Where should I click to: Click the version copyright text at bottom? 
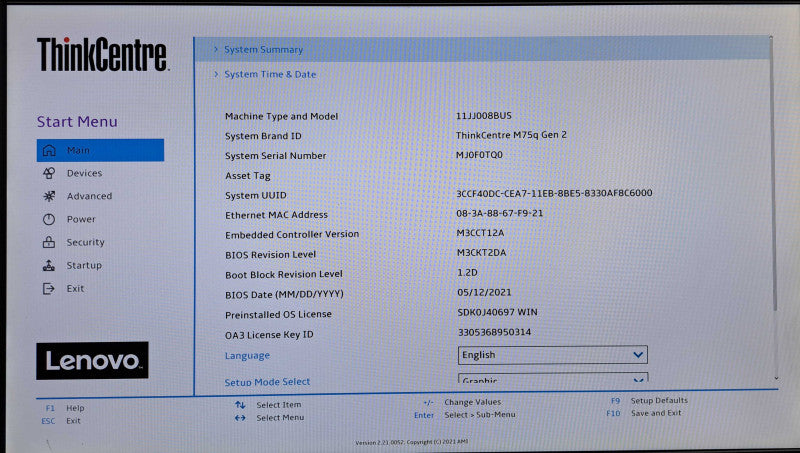(411, 442)
